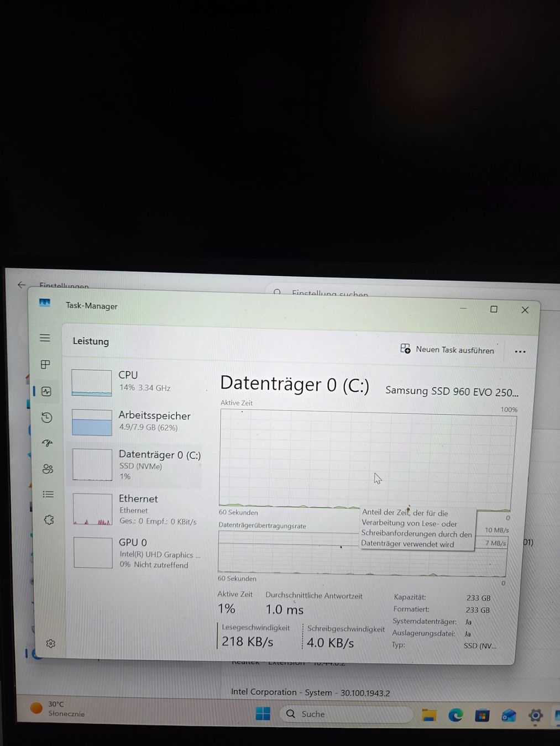Open Task Manager settings gear
This screenshot has height=746, width=560.
click(x=51, y=644)
